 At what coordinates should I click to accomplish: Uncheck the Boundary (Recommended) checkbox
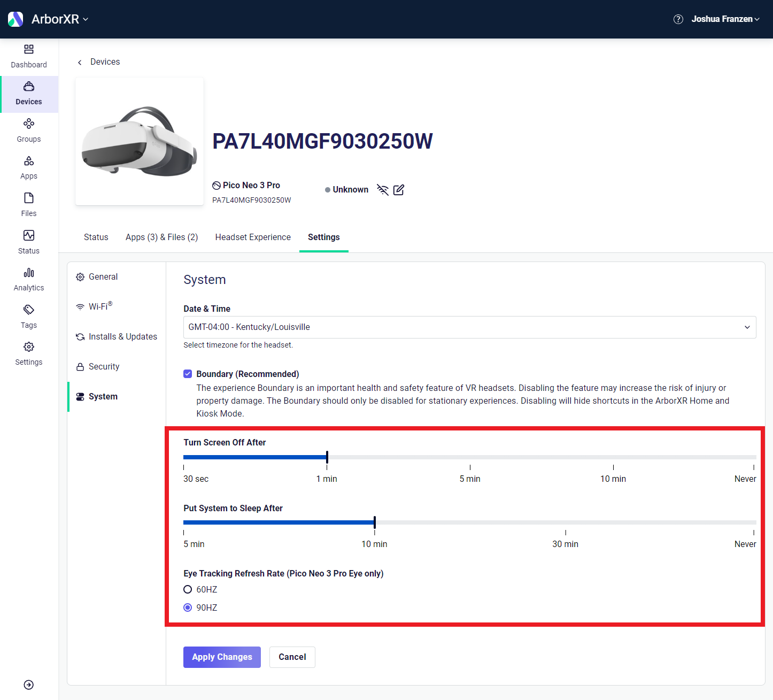pos(188,374)
